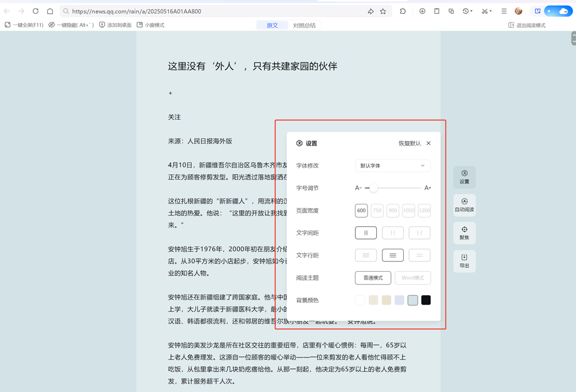Open the 设置 sidebar button
This screenshot has width=576, height=392.
tap(464, 177)
